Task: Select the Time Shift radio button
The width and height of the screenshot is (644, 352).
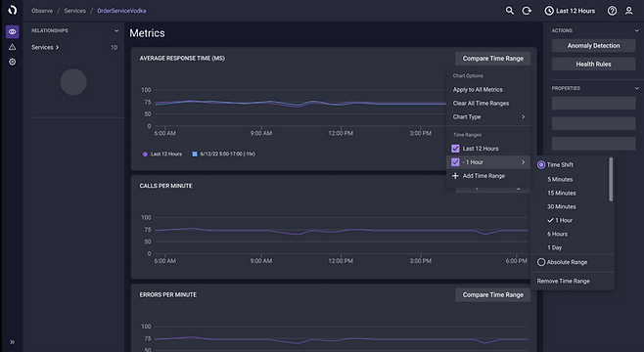Action: tap(541, 165)
